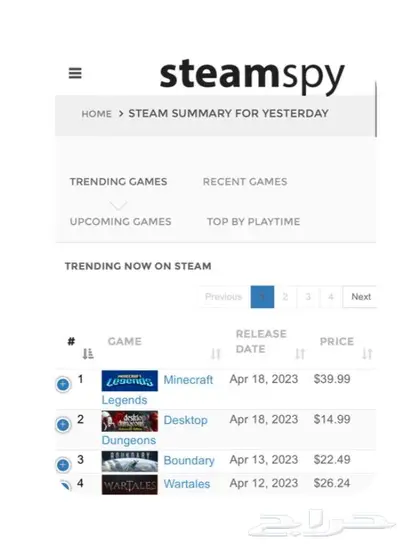Sort by Price column arrows

pyautogui.click(x=367, y=354)
